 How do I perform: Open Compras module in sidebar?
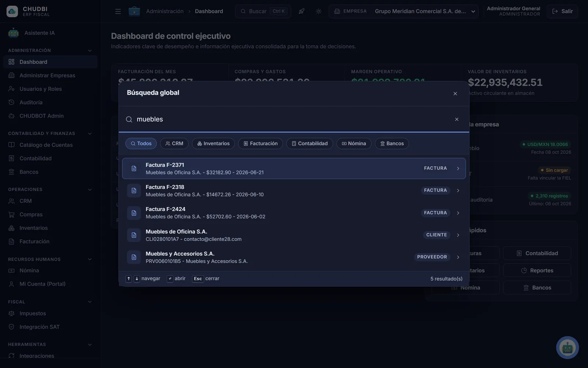click(50, 215)
